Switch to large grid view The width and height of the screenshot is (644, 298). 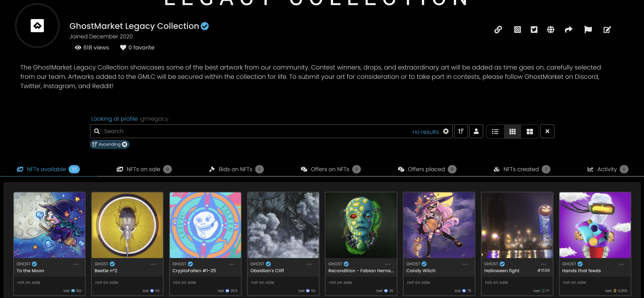tap(529, 131)
